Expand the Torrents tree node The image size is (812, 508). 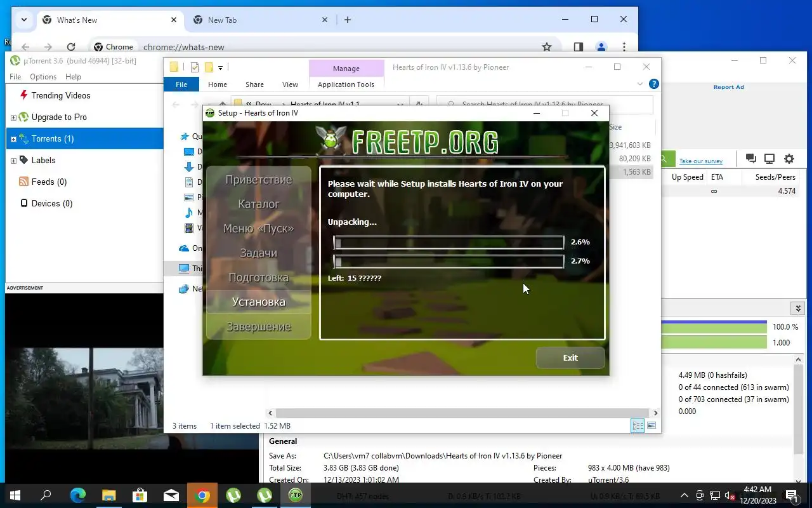pos(13,139)
